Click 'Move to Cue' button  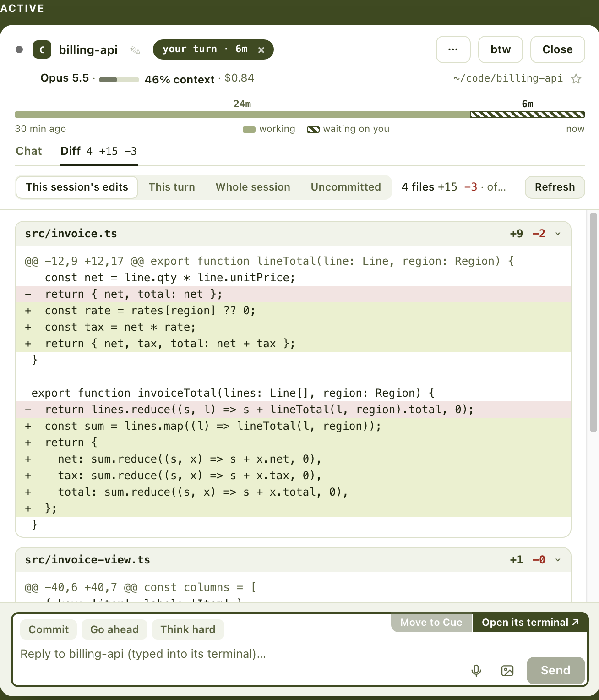click(x=431, y=623)
